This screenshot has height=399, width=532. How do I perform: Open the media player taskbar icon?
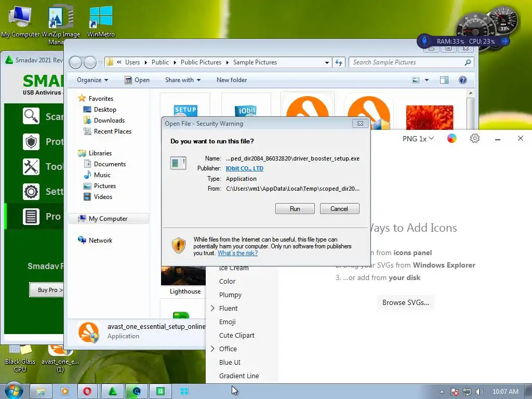(64, 392)
